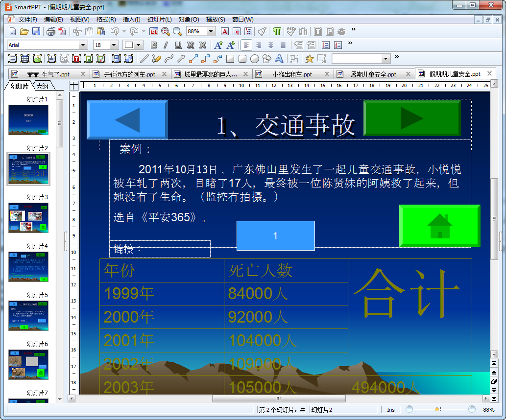The width and height of the screenshot is (506, 420).
Task: Open the font size 18 dropdown
Action: pos(114,45)
